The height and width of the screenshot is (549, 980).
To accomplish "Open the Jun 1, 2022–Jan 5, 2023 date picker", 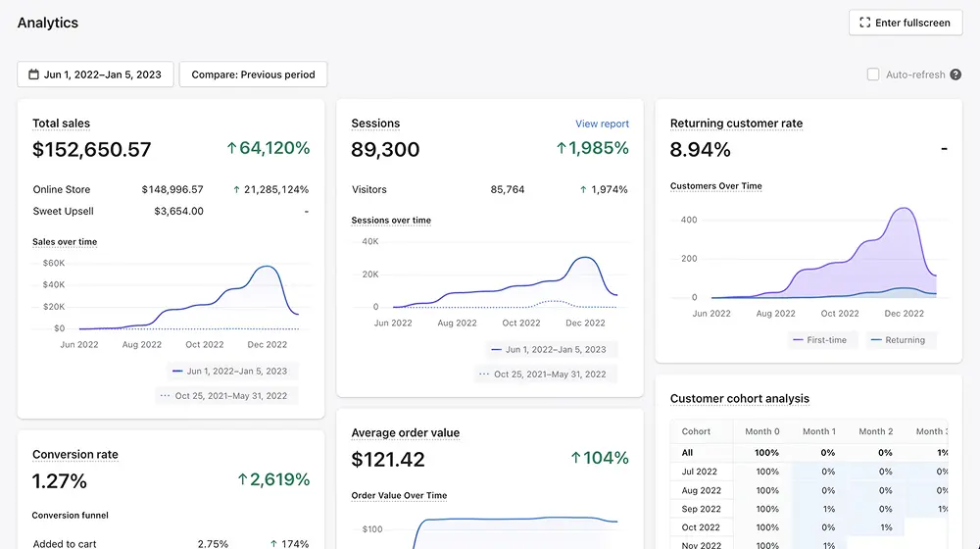I will (95, 75).
